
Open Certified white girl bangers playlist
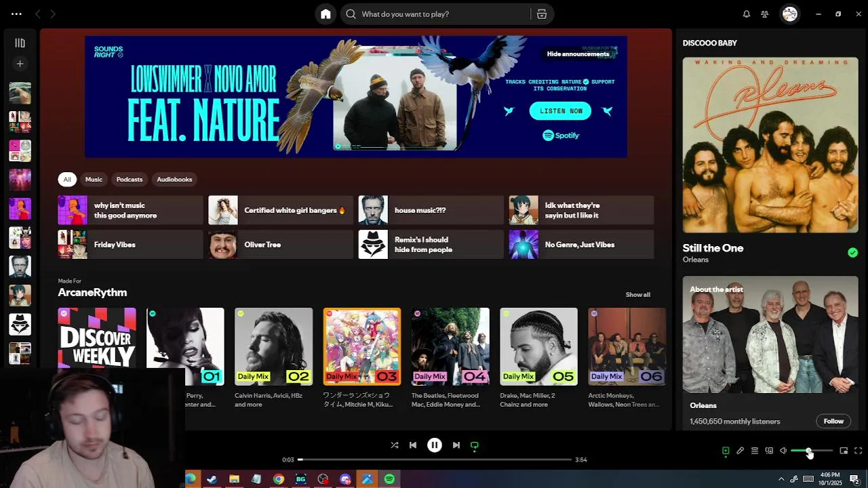pos(281,210)
